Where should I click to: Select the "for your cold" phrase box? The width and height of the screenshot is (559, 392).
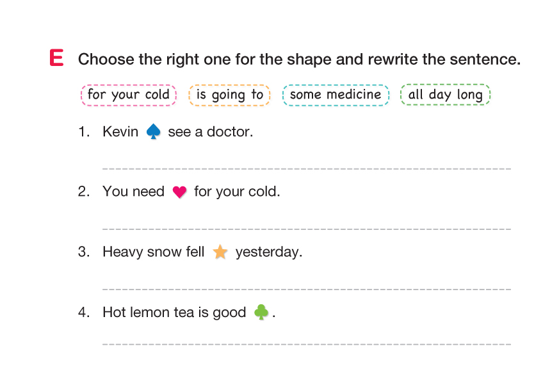coord(129,95)
